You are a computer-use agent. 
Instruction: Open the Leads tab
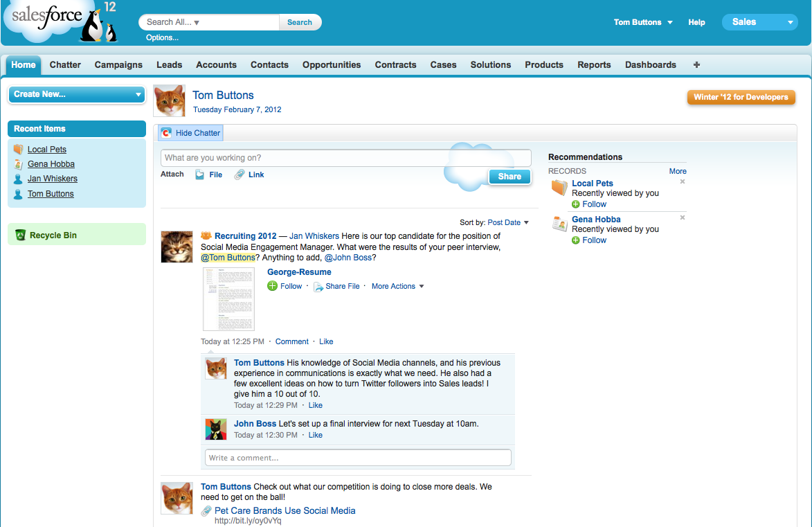170,65
